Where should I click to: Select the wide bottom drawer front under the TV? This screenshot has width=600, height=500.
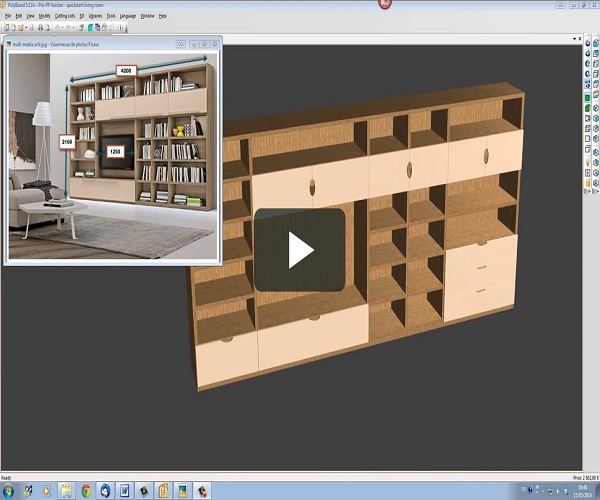pos(313,337)
